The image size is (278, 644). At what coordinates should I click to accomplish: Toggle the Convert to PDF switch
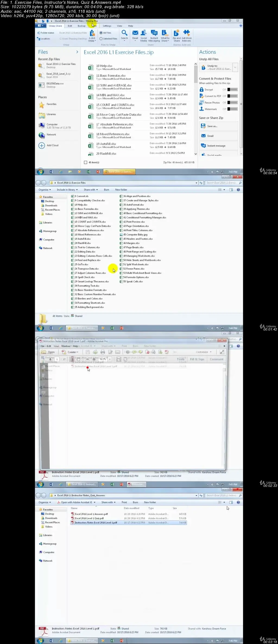232,96
